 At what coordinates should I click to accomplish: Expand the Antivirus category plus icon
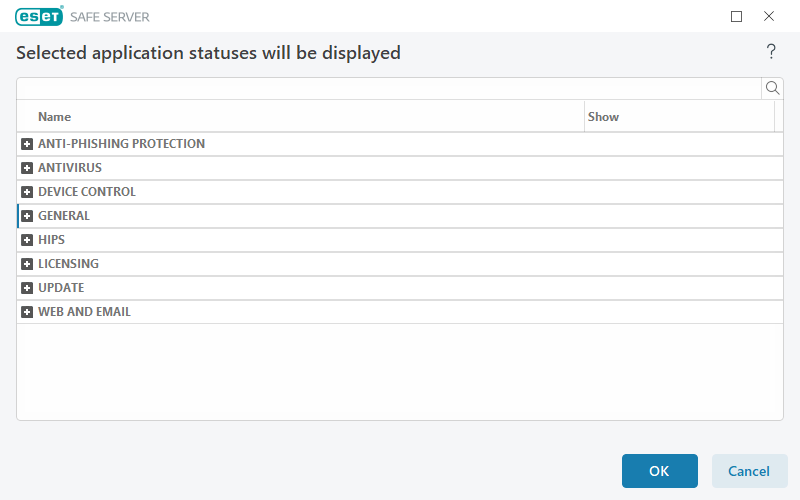(x=28, y=168)
